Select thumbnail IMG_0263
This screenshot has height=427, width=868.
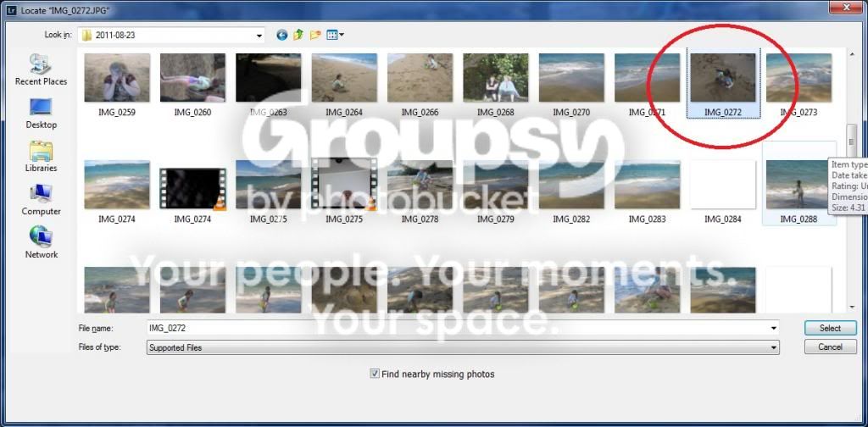point(269,78)
